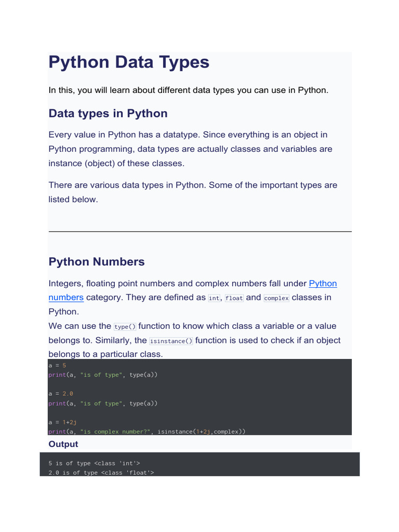Select the inline "isinstance()" code label
399x532 pixels.
[x=171, y=341]
